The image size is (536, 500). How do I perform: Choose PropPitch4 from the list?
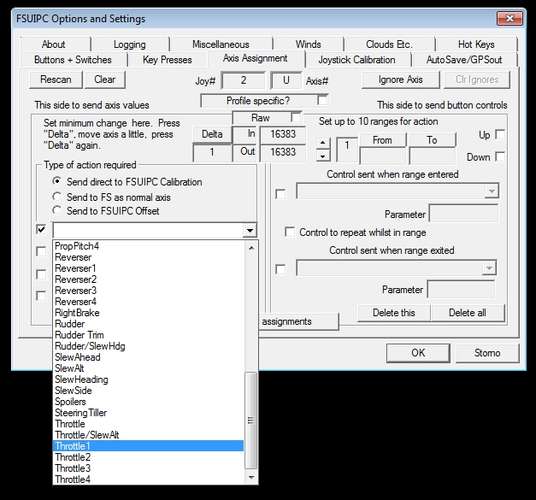click(x=149, y=246)
